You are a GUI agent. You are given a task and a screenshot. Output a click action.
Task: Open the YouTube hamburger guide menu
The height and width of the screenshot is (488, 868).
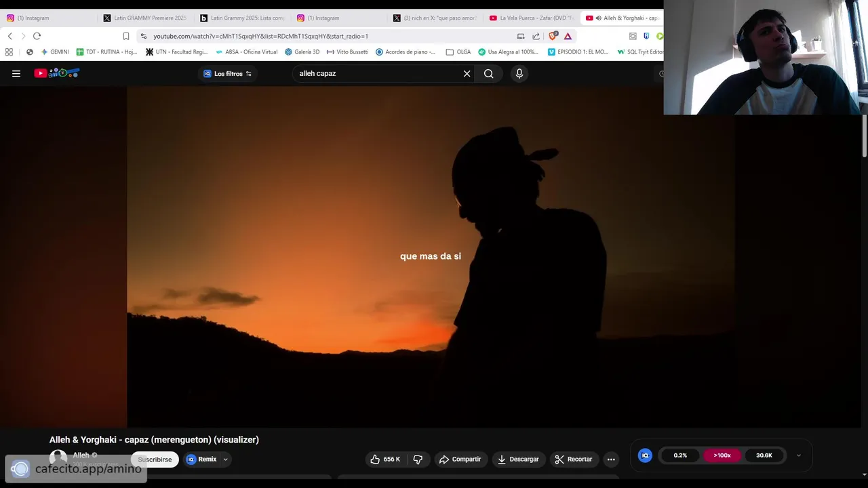tap(16, 74)
